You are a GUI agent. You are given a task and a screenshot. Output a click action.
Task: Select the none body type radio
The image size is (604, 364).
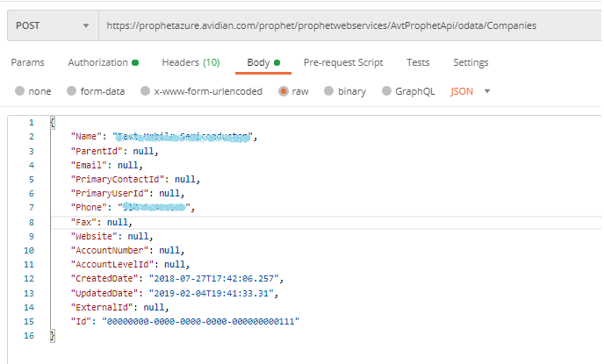(19, 91)
